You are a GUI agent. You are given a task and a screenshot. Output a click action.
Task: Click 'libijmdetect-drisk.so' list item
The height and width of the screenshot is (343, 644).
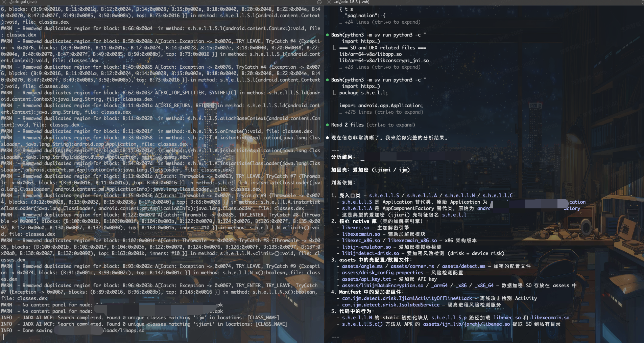370,253
